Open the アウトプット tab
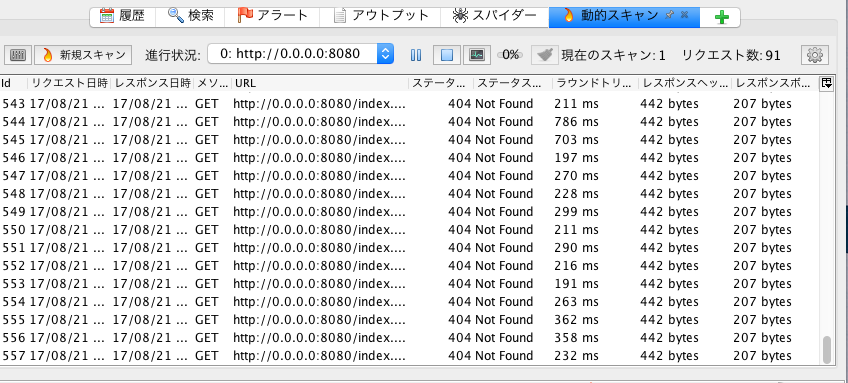 [381, 16]
